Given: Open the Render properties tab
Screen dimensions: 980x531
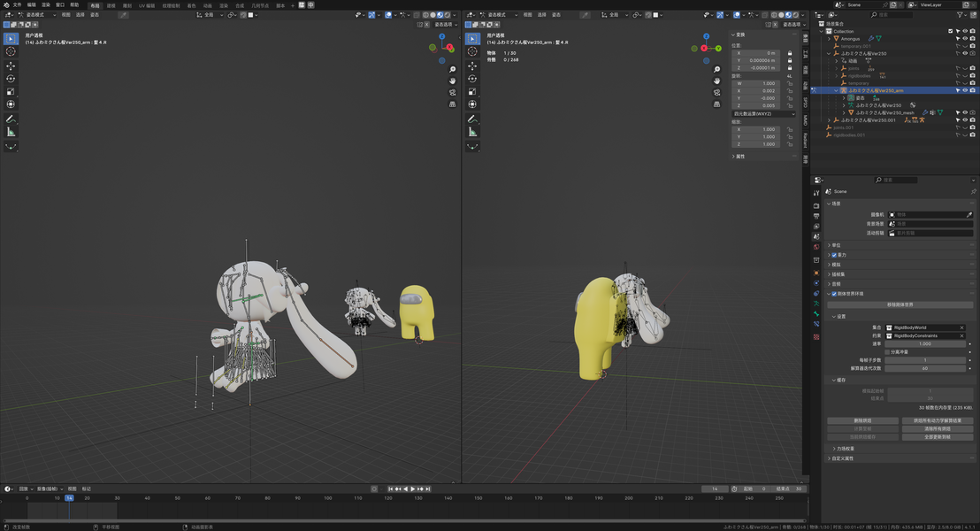Looking at the screenshot, I should tap(816, 206).
